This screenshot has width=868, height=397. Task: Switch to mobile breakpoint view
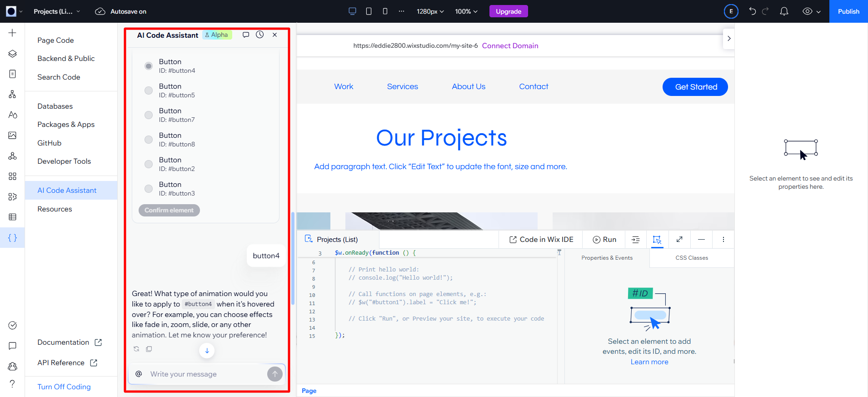coord(385,11)
